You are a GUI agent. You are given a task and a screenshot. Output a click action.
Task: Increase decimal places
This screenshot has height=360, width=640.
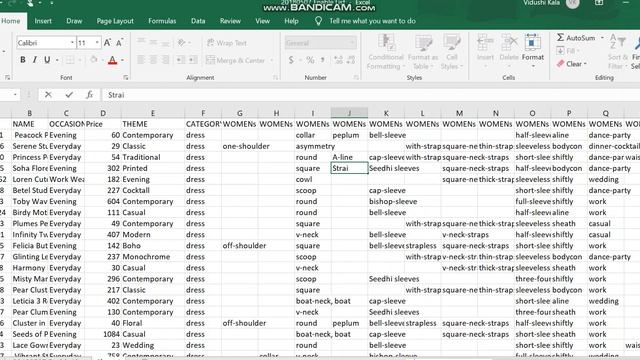pyautogui.click(x=338, y=60)
